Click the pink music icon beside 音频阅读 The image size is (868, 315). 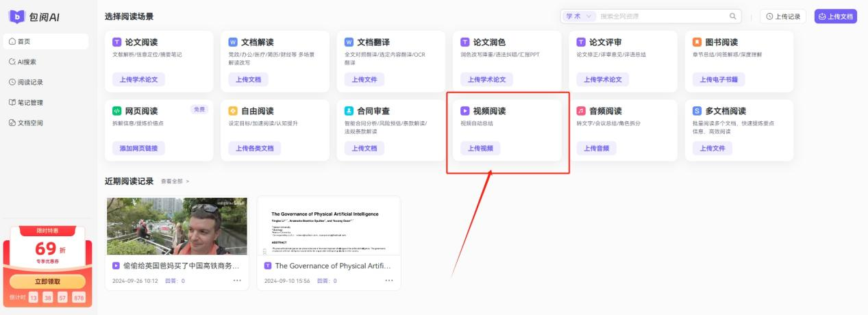click(581, 110)
